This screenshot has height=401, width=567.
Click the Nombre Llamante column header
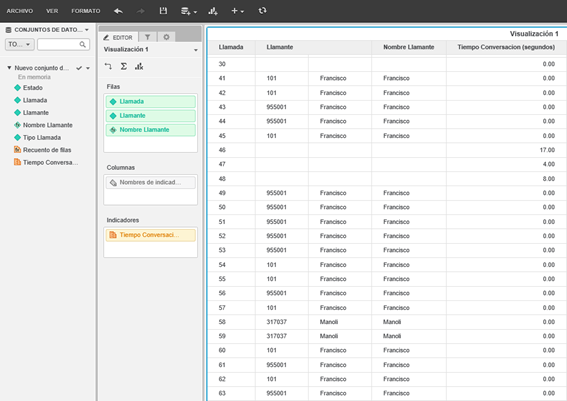(x=409, y=47)
